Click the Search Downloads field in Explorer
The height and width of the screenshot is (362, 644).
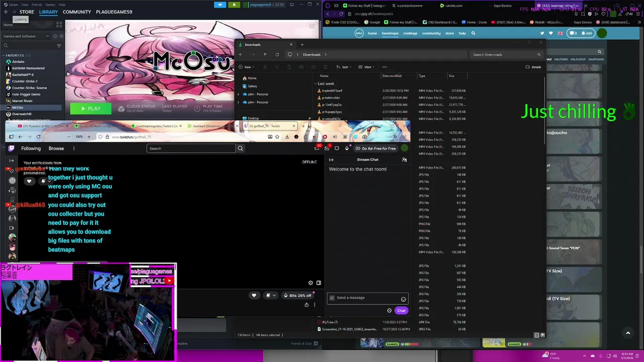point(507,54)
